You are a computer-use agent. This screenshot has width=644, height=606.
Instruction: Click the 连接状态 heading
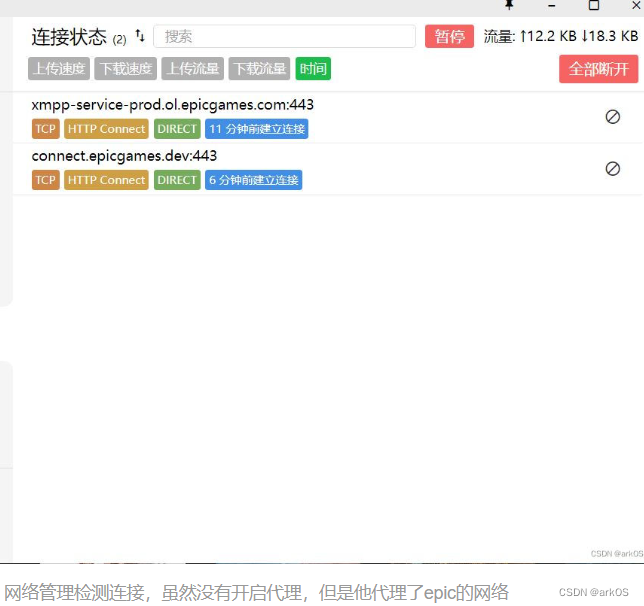(x=69, y=37)
